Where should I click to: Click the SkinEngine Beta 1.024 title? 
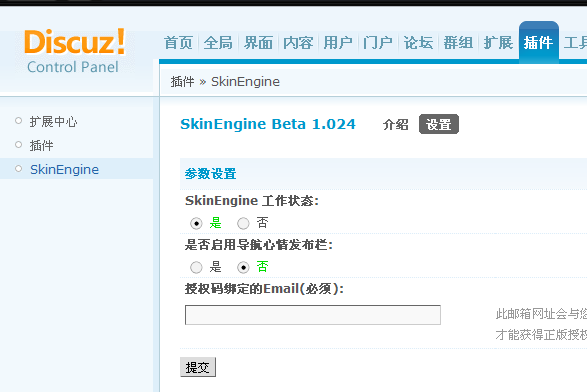pyautogui.click(x=268, y=124)
